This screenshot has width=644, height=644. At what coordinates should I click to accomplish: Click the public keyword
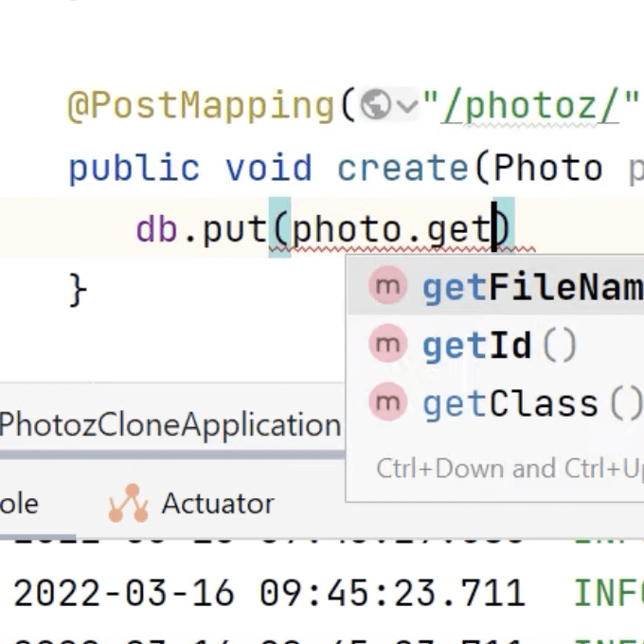134,169
